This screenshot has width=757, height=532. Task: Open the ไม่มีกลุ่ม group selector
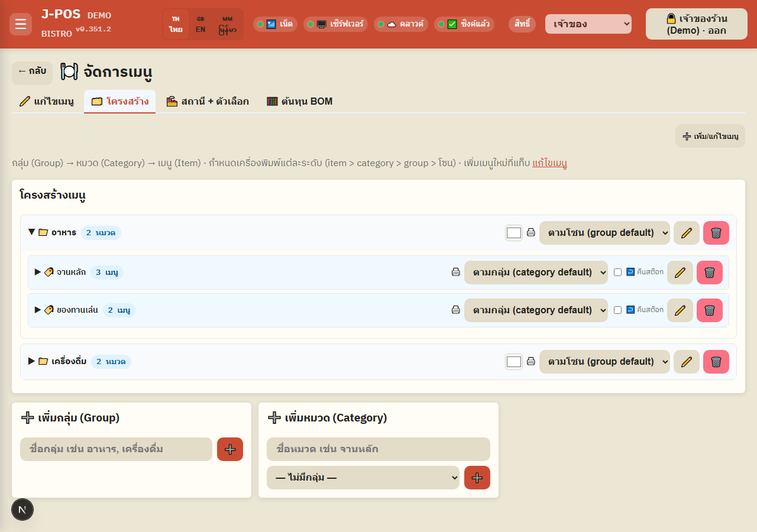363,478
